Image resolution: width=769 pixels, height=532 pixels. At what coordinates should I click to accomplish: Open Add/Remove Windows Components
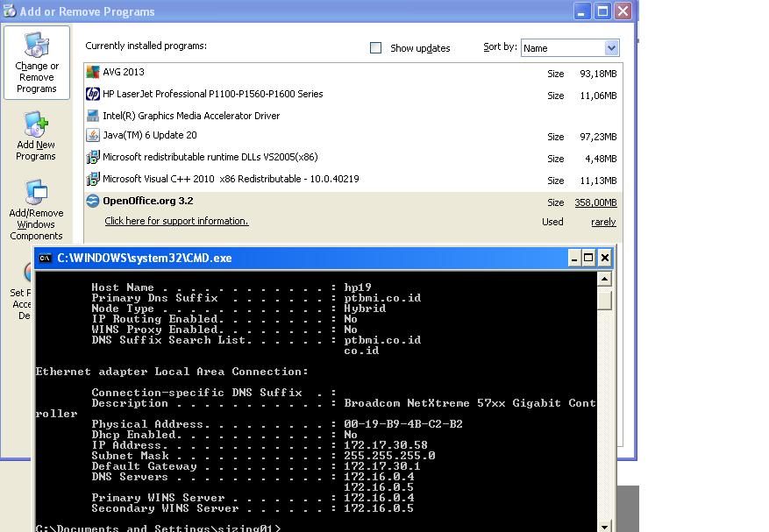click(x=36, y=210)
